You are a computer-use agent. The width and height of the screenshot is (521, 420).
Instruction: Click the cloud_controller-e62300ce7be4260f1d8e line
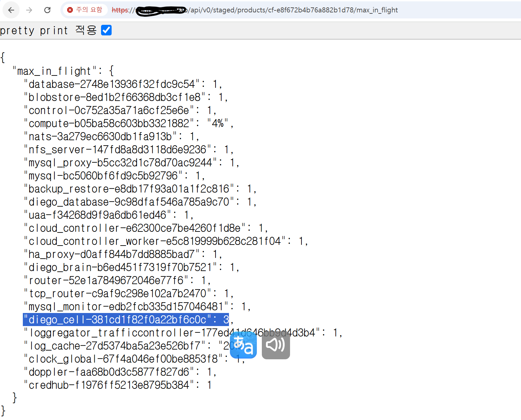click(146, 228)
